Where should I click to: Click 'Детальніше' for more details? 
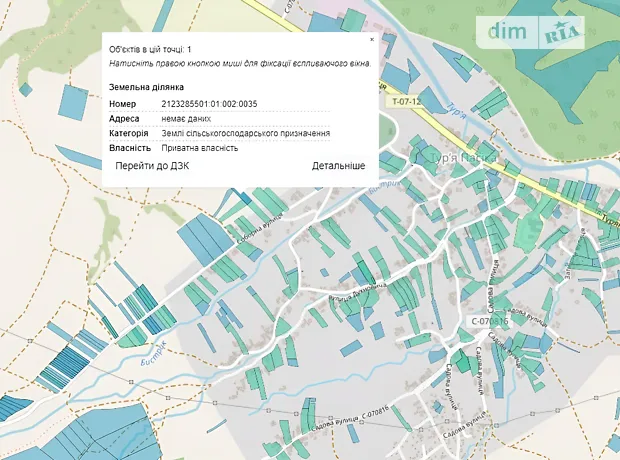(x=338, y=166)
